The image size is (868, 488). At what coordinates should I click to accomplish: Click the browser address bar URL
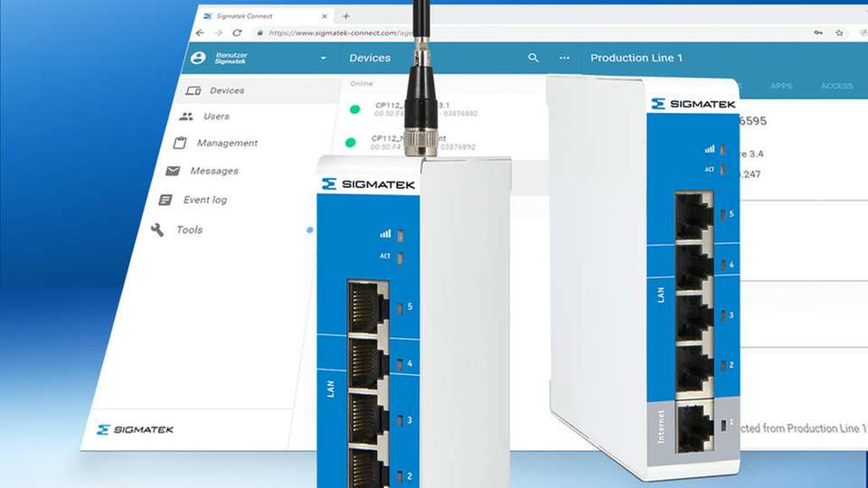click(341, 33)
